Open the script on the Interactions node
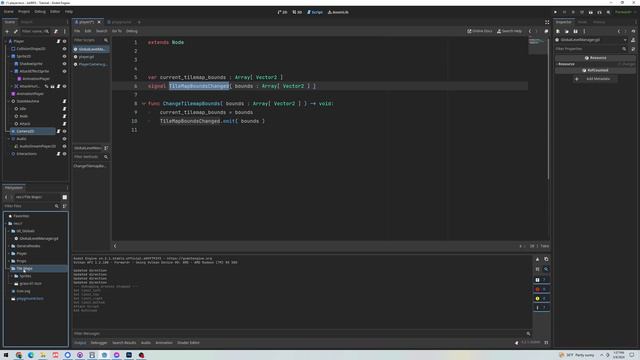Screen dimensions: 640x360 coord(58,154)
